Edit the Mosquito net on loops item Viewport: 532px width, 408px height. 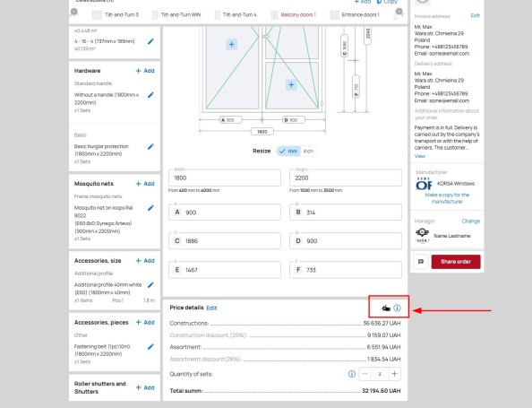point(151,208)
